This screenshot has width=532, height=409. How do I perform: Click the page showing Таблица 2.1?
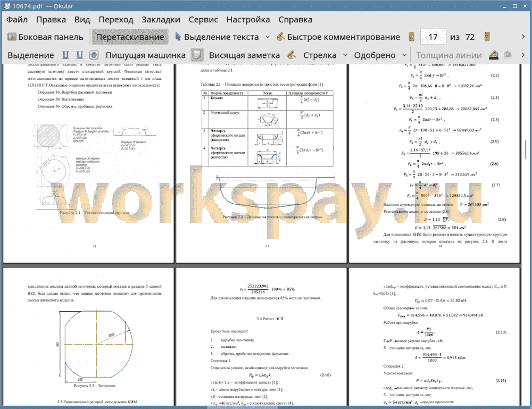[261, 163]
